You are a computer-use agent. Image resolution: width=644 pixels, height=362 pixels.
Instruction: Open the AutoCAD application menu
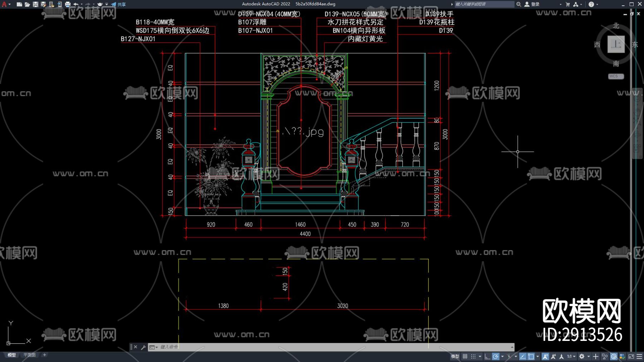point(5,4)
